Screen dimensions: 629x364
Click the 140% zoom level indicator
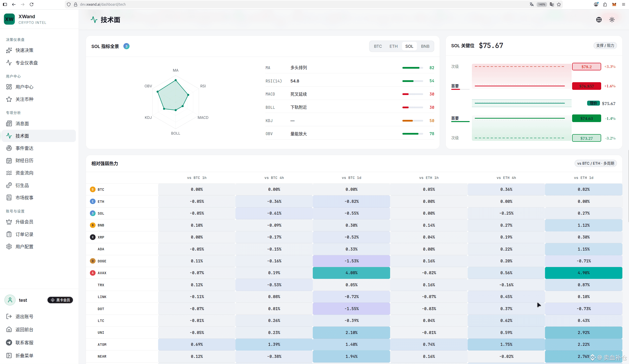click(542, 4)
